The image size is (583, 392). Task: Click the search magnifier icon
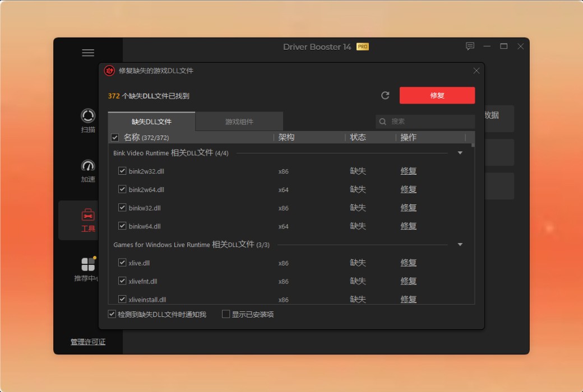pos(382,122)
